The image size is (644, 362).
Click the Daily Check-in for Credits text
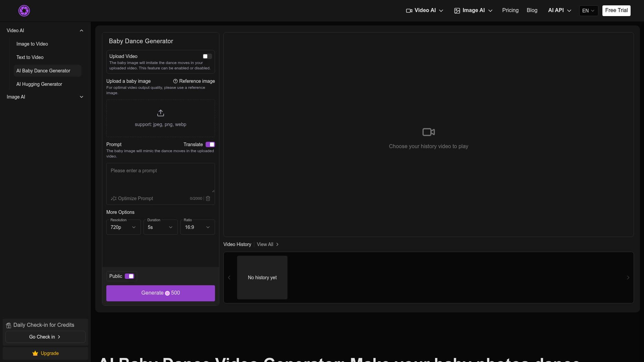tap(44, 325)
